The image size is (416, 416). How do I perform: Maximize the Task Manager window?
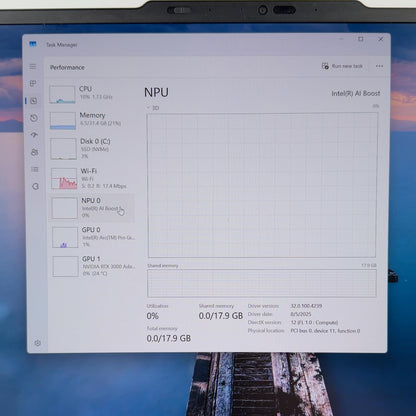pos(361,39)
